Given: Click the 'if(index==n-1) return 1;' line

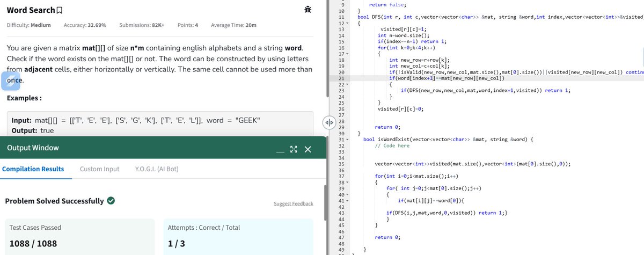Looking at the screenshot, I should coord(413,41).
